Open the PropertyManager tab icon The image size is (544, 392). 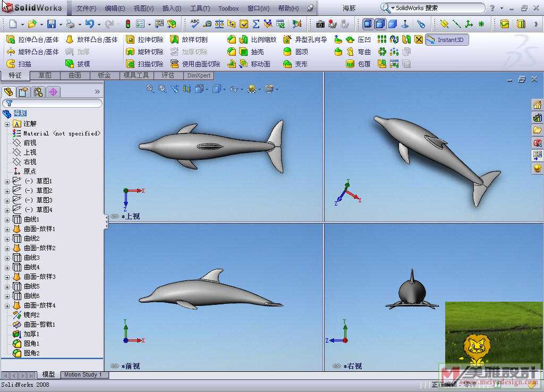[23, 92]
